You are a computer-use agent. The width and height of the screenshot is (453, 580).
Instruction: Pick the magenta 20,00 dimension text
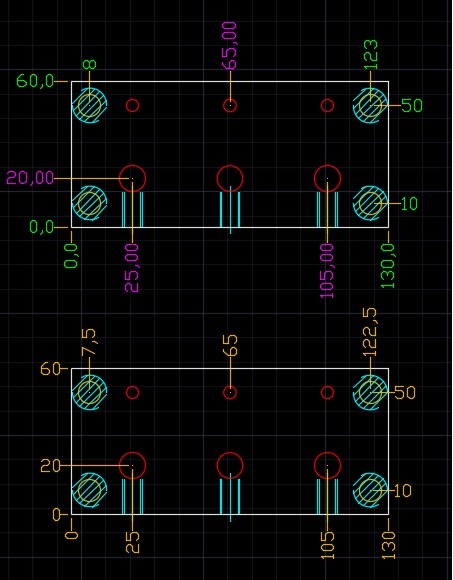pos(30,179)
